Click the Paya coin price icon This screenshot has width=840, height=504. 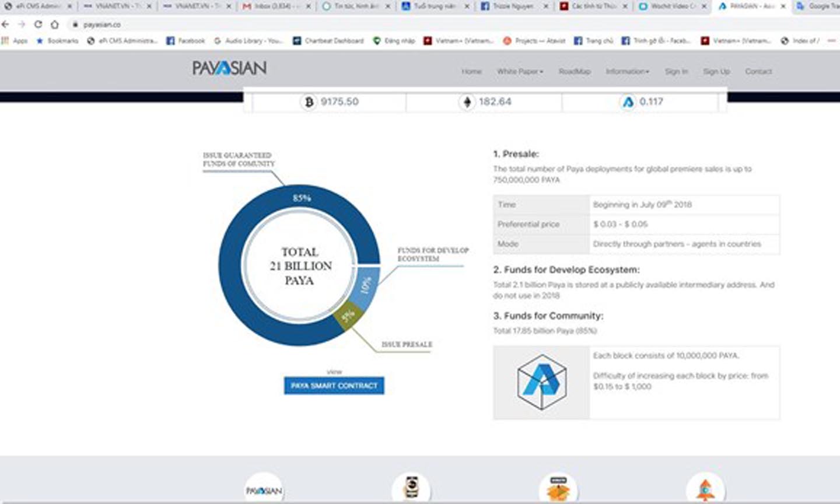click(x=628, y=102)
